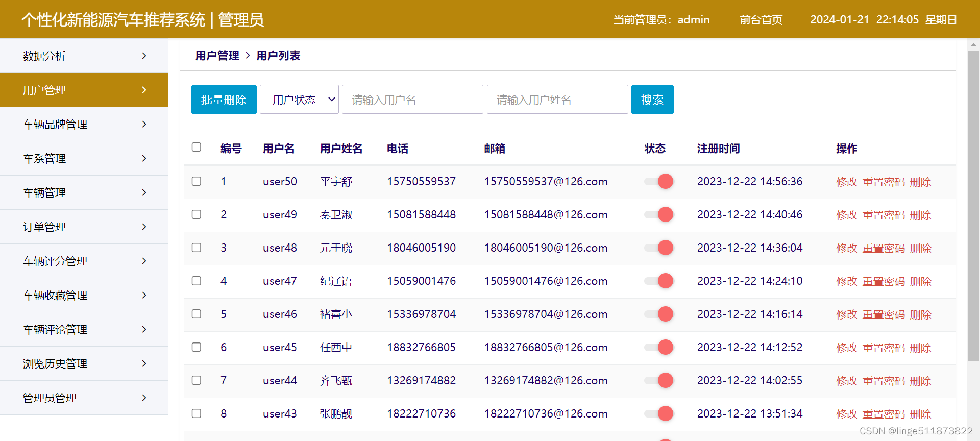This screenshot has height=441, width=980.
Task: Click email 15750559537@126.com cell
Action: (546, 181)
